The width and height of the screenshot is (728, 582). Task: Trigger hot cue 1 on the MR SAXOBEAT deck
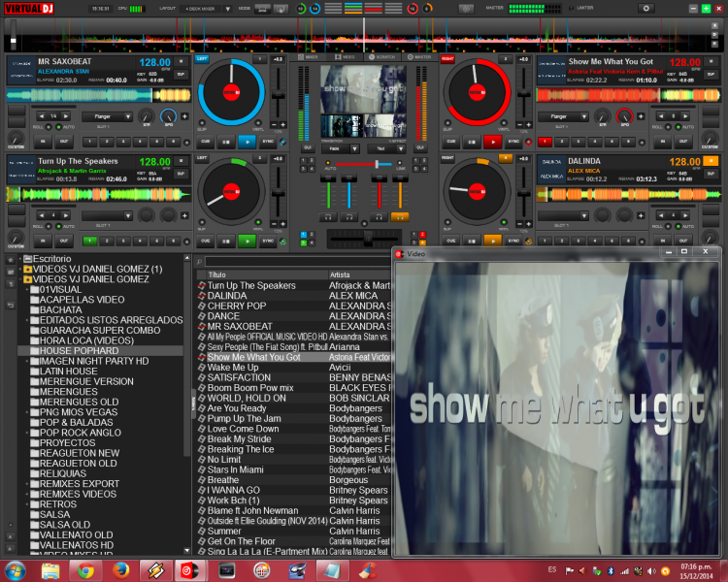coord(89,142)
